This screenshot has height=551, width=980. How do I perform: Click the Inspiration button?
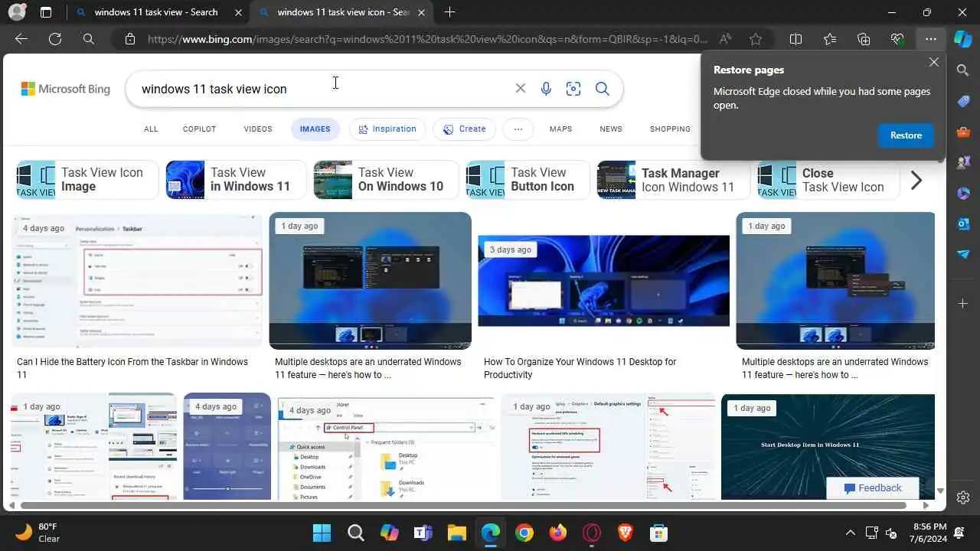coord(387,129)
